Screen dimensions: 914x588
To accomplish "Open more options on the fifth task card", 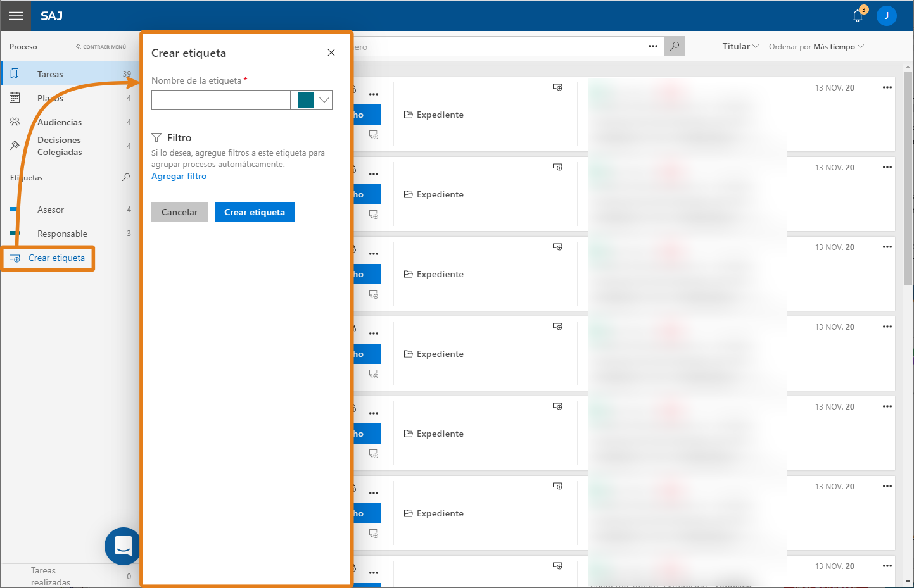I will 887,406.
